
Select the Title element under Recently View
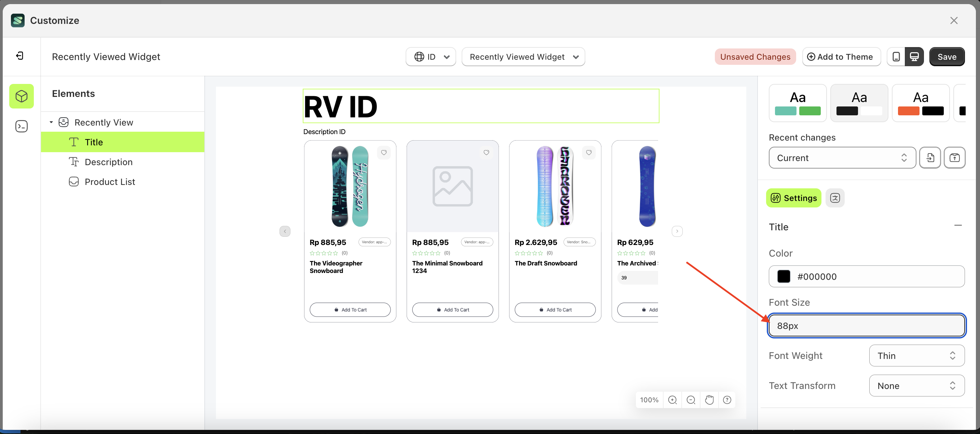94,142
